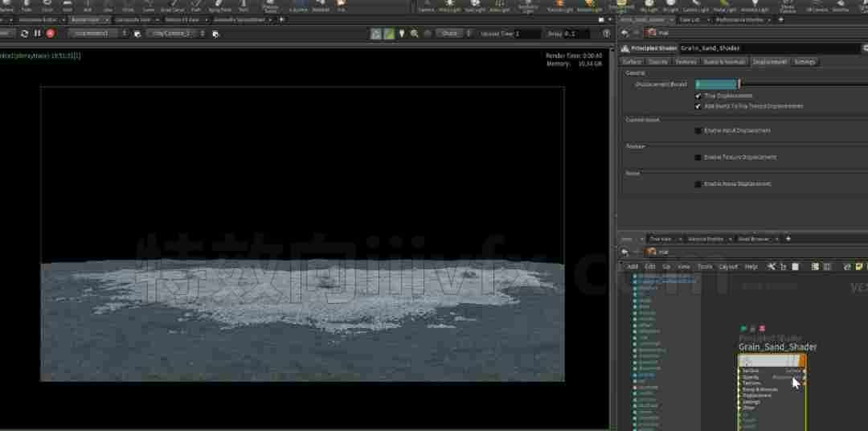The width and height of the screenshot is (868, 431).
Task: Select the L-System shelf tool
Action: coord(298,5)
